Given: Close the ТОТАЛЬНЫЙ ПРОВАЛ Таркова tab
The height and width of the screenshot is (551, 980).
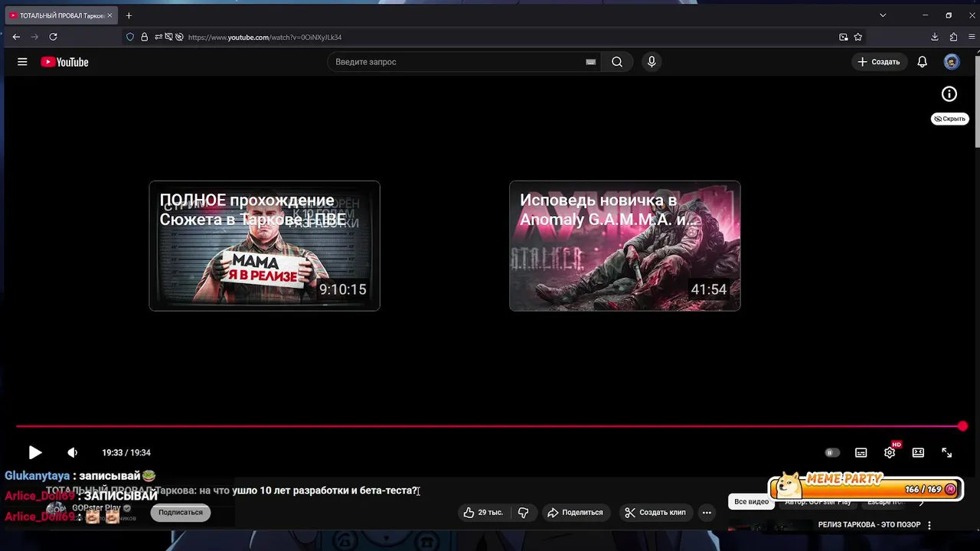Looking at the screenshot, I should [110, 15].
